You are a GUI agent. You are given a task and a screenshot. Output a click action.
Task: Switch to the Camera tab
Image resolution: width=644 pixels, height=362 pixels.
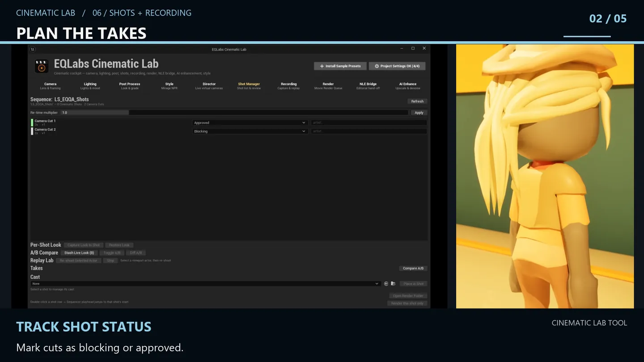(51, 86)
